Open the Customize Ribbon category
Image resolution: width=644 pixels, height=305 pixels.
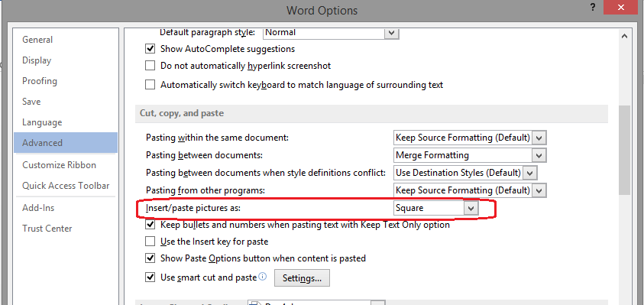pos(59,165)
